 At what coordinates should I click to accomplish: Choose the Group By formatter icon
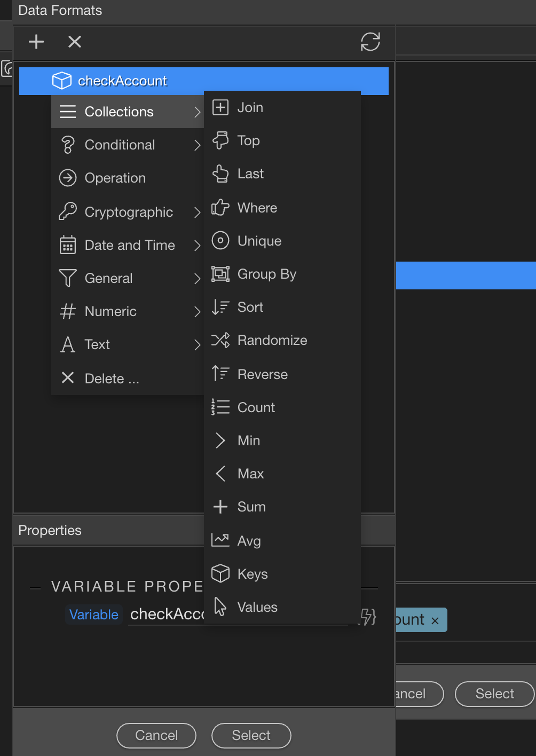point(220,274)
